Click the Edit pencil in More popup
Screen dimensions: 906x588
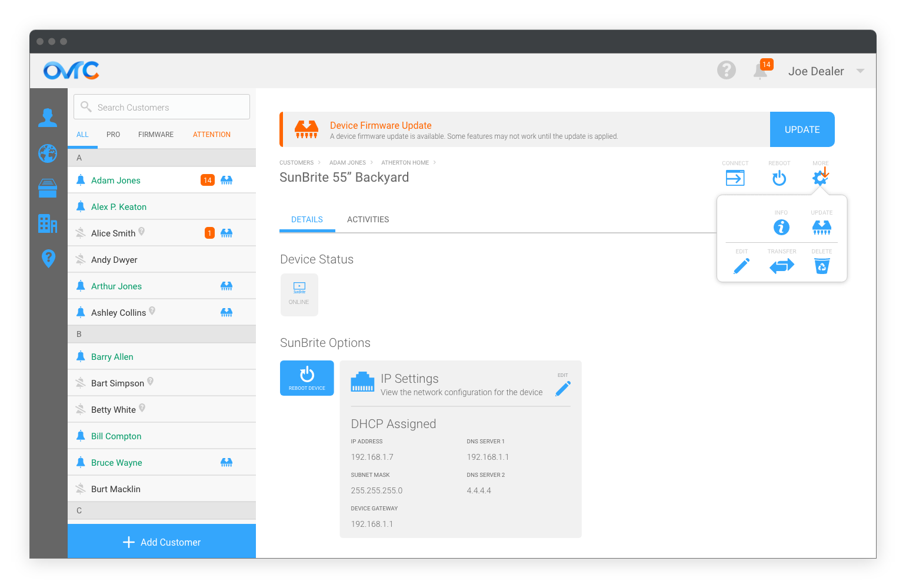[x=742, y=266]
